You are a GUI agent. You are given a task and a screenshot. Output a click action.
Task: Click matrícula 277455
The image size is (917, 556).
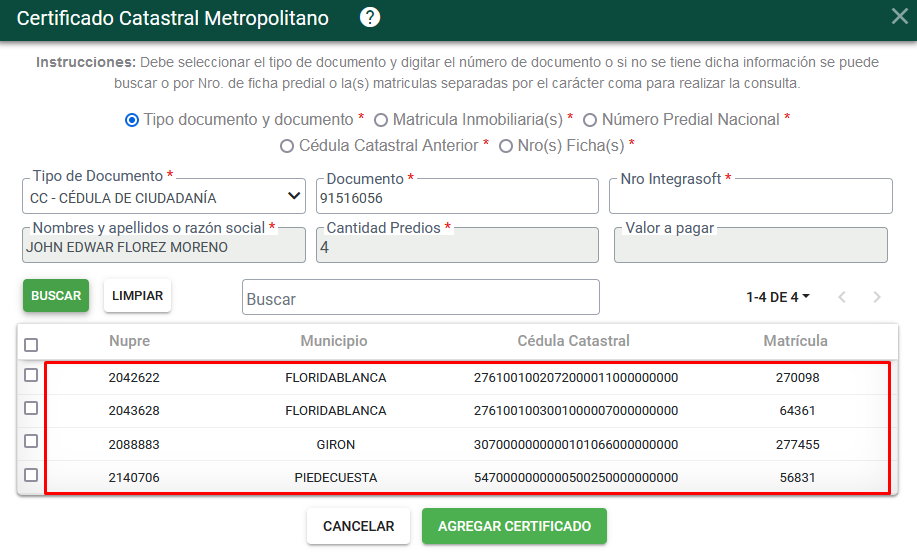[798, 444]
